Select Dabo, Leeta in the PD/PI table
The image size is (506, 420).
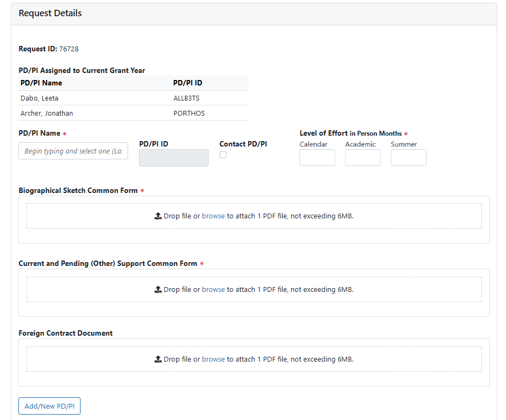coord(39,98)
